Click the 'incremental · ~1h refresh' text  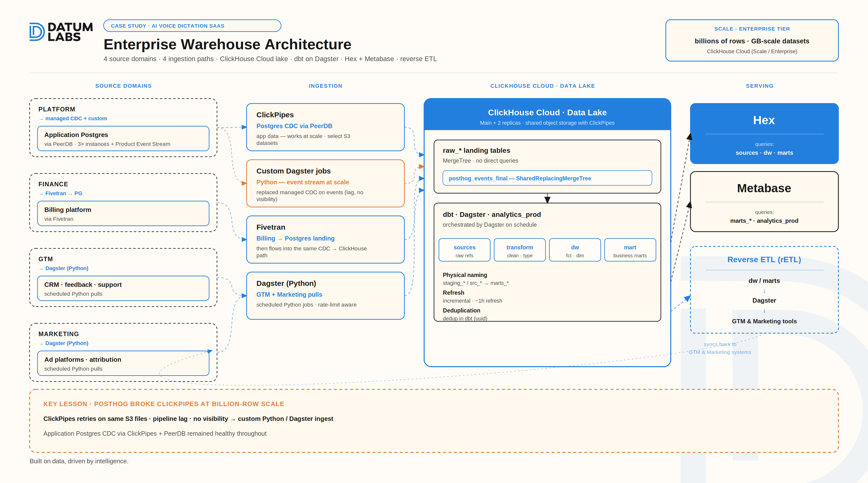[x=472, y=301]
